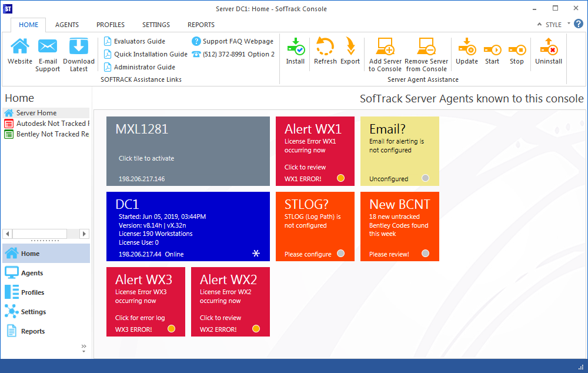
Task: Click the blue help question mark icon
Action: (x=579, y=24)
